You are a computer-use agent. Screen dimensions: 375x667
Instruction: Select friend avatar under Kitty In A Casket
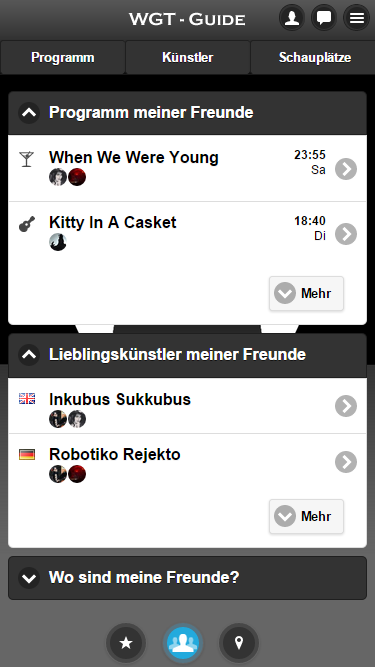tap(58, 242)
